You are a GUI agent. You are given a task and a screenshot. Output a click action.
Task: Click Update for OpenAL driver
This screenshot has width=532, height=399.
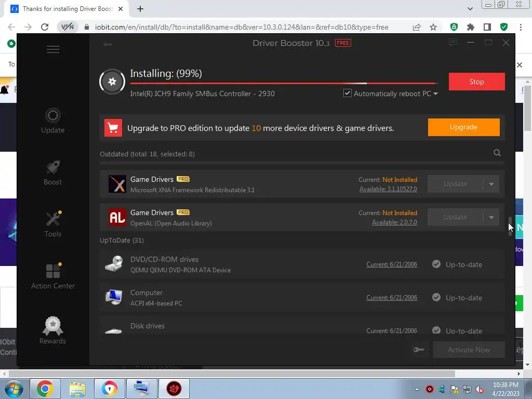pos(455,217)
